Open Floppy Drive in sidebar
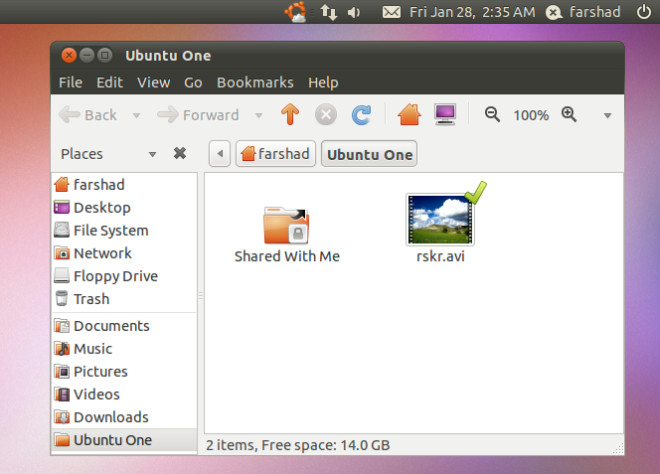Screen dimensions: 660x474 tap(124, 276)
